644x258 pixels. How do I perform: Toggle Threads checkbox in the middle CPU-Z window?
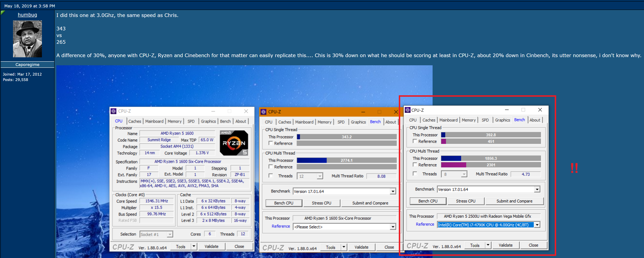point(271,176)
